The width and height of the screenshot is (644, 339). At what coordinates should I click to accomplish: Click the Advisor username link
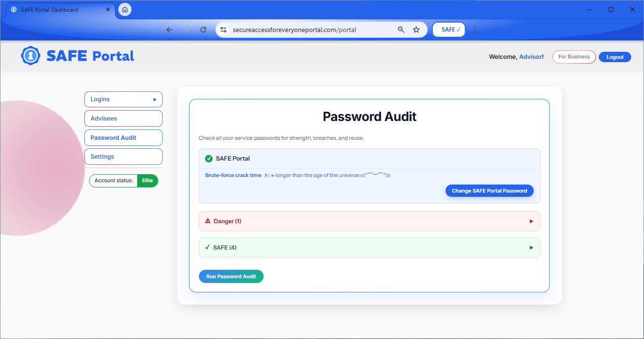530,57
